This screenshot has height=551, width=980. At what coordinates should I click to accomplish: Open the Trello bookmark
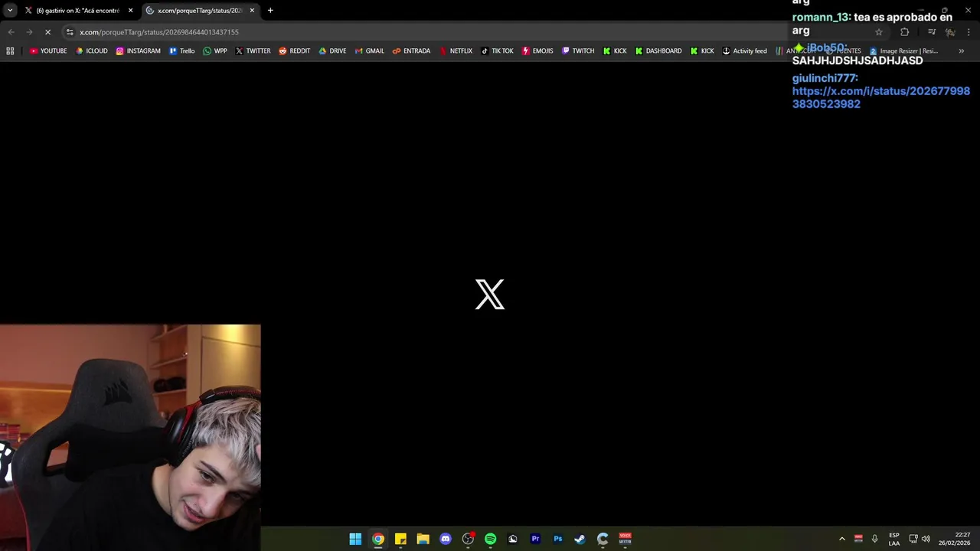(181, 51)
